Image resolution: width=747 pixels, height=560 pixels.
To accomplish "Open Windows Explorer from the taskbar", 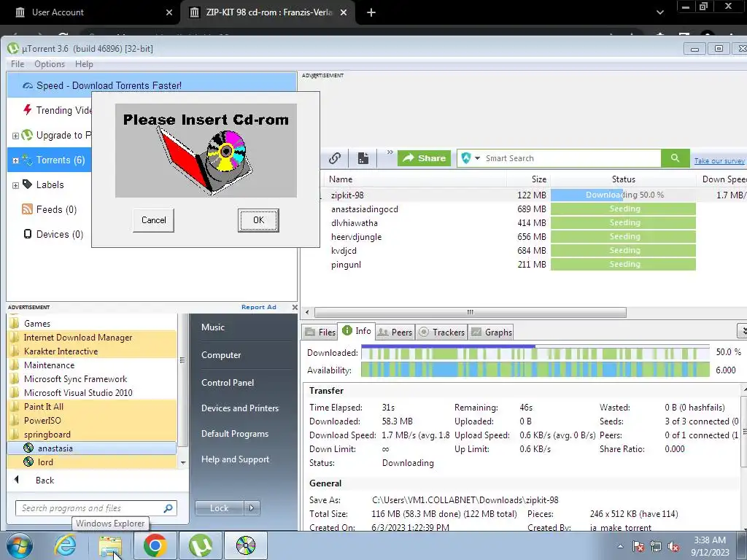I will coord(110,545).
